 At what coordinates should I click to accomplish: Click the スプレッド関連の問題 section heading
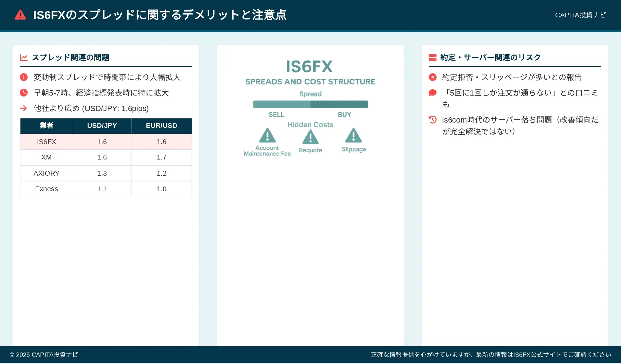click(x=70, y=57)
